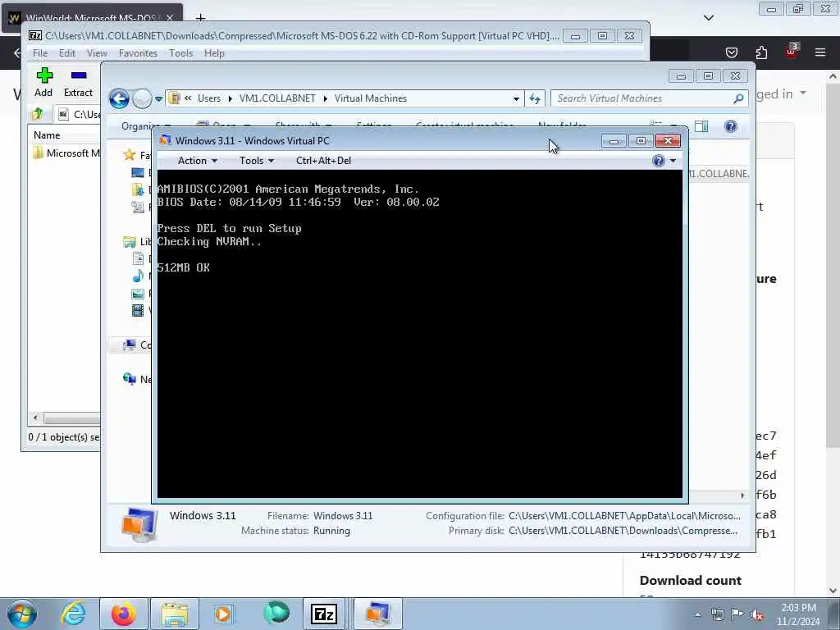Open the Action menu in Virtual PC
This screenshot has height=630, width=840.
(197, 161)
